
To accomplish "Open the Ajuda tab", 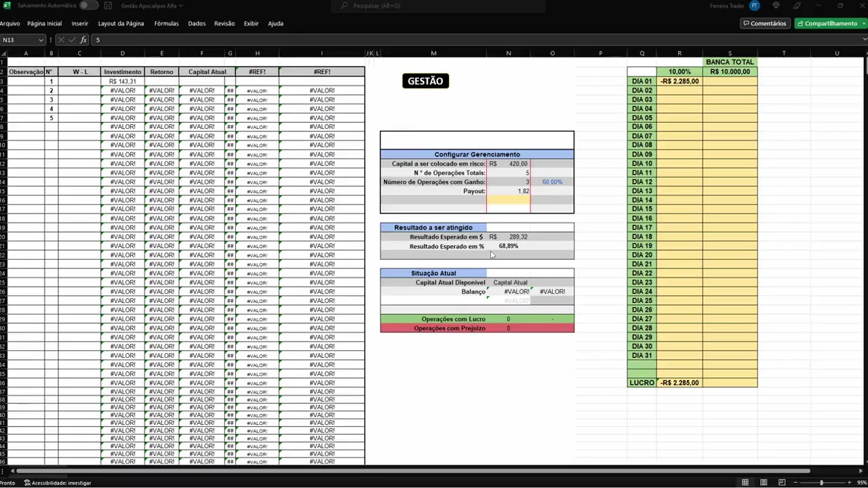I will (275, 23).
